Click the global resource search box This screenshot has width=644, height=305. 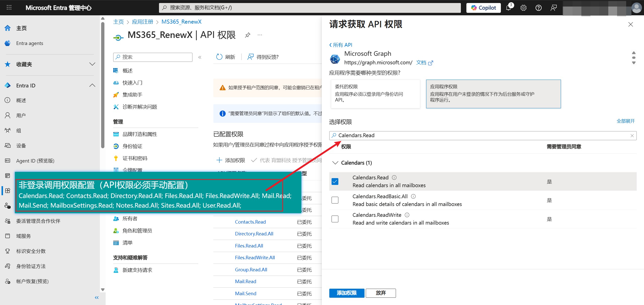(310, 8)
